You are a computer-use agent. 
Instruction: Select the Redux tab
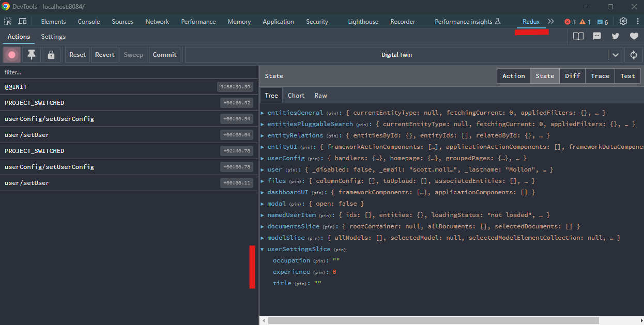[531, 22]
